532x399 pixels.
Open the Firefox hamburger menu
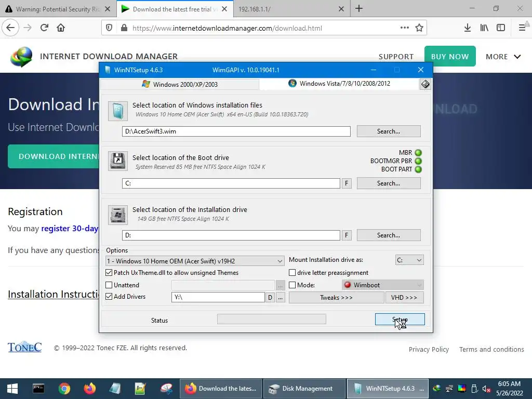point(523,28)
